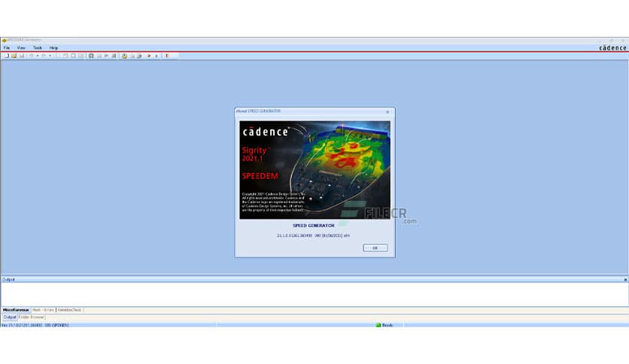
Task: Click the black play triangle toolbar icon
Action: [156, 56]
